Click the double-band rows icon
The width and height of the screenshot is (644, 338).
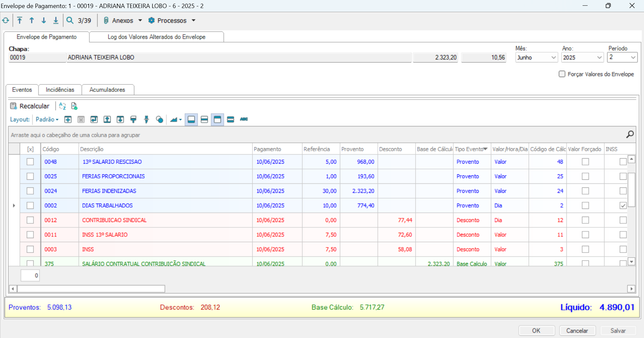(x=231, y=119)
